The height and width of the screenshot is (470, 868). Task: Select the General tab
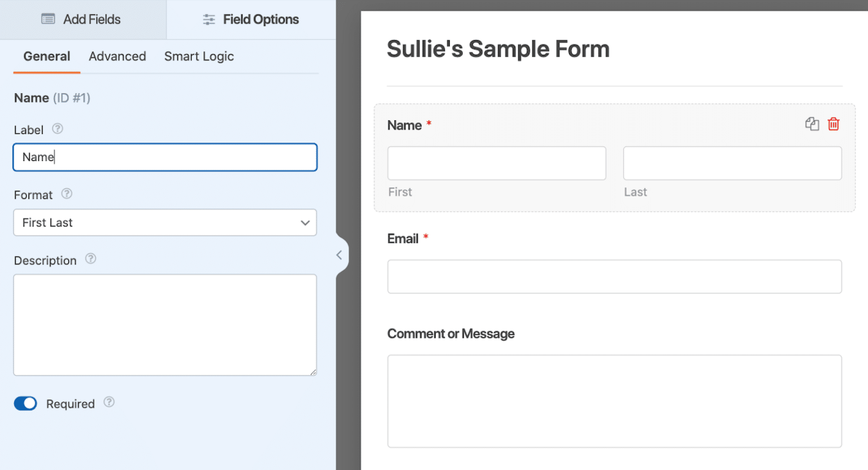point(46,56)
